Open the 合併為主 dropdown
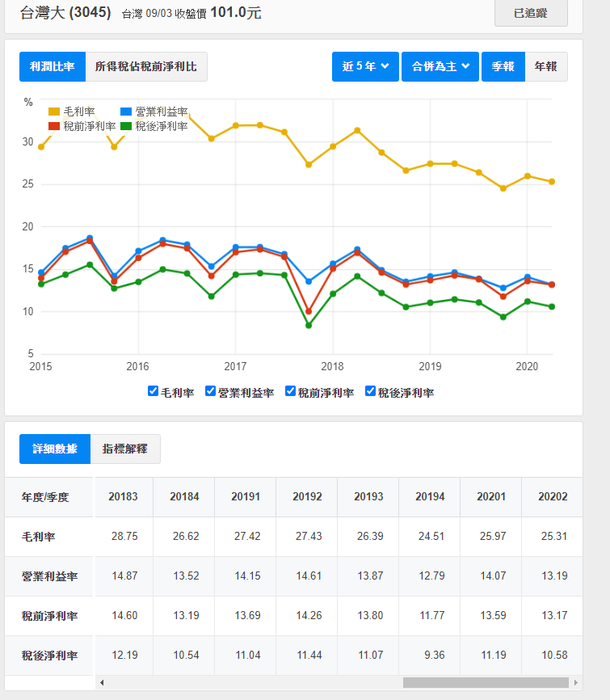Screen dimensions: 610x700 [x=440, y=66]
